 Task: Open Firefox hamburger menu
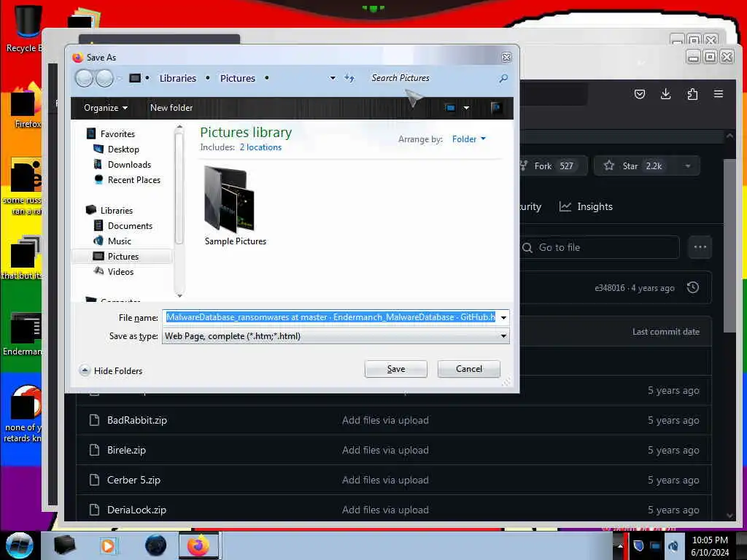click(x=719, y=94)
